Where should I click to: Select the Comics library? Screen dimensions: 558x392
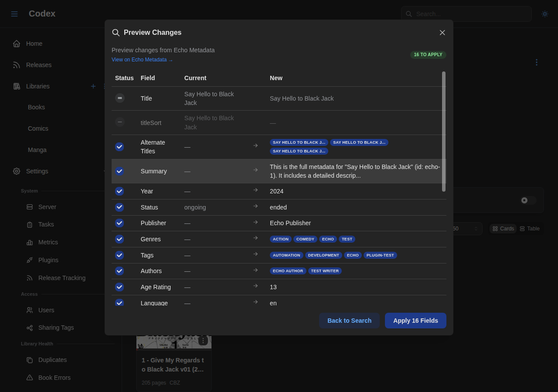click(x=38, y=128)
